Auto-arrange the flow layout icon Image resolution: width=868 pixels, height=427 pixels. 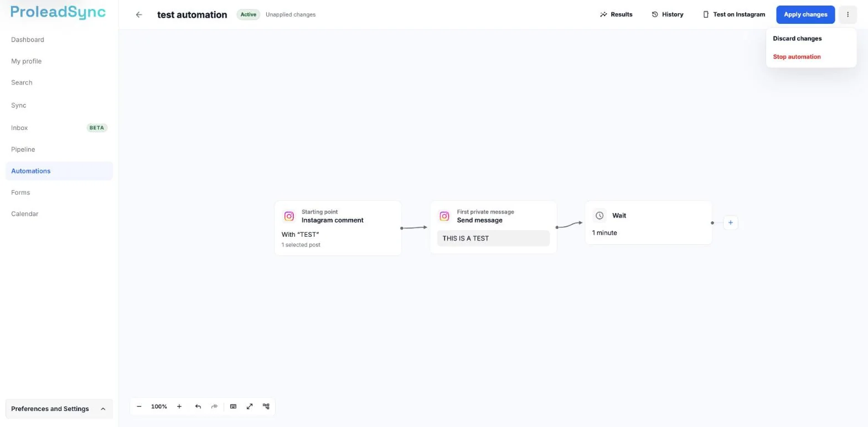(x=266, y=407)
